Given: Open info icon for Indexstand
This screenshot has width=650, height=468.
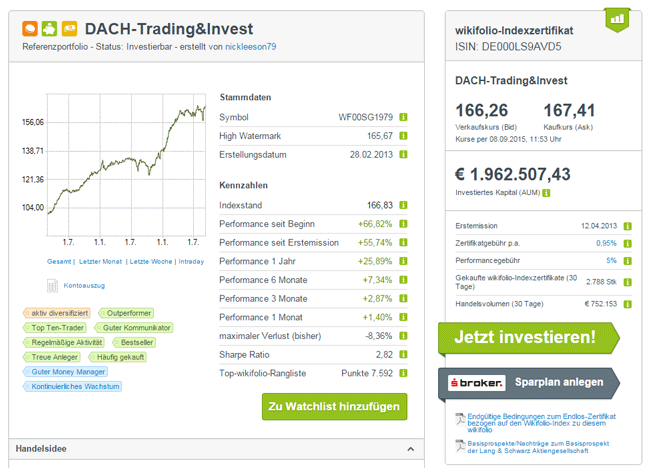Looking at the screenshot, I should coord(403,205).
